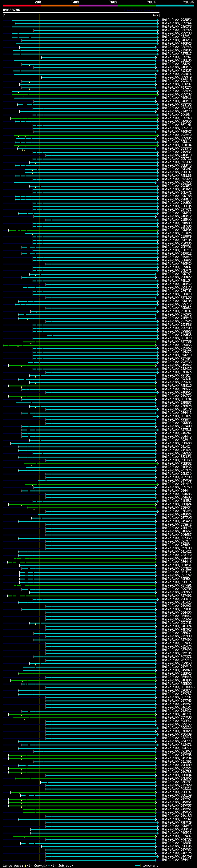Screen dimensions: 197x868
Task: Click the UniRef100_P20866 label
Action: 177,345
